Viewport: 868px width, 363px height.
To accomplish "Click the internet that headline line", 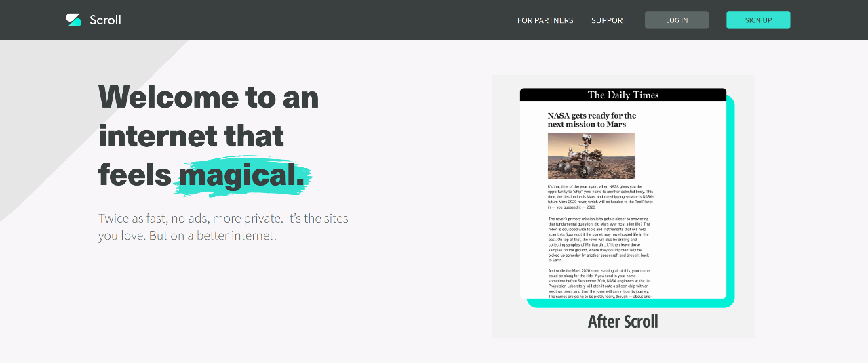I will (191, 136).
